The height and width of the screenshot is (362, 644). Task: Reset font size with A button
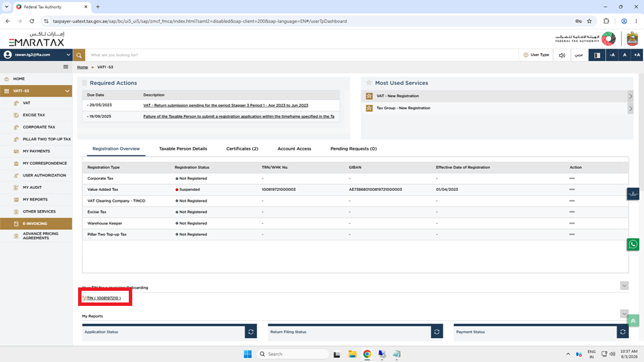coord(624,55)
